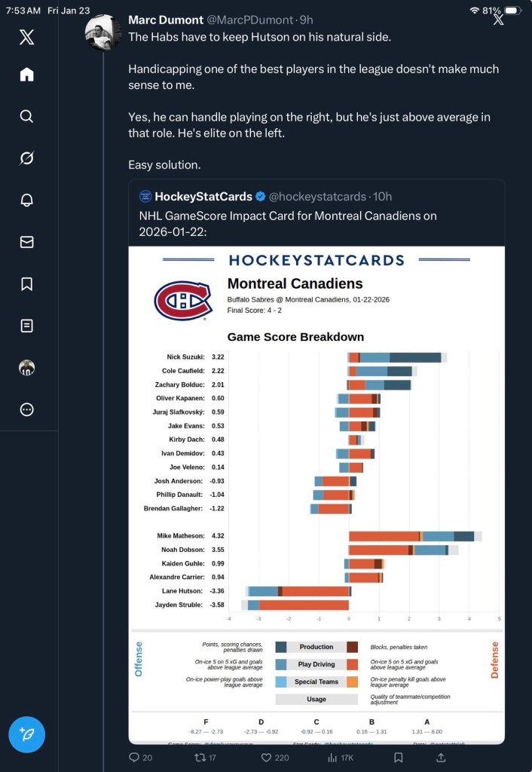Share the post via share icon
The width and height of the screenshot is (532, 772).
(442, 758)
